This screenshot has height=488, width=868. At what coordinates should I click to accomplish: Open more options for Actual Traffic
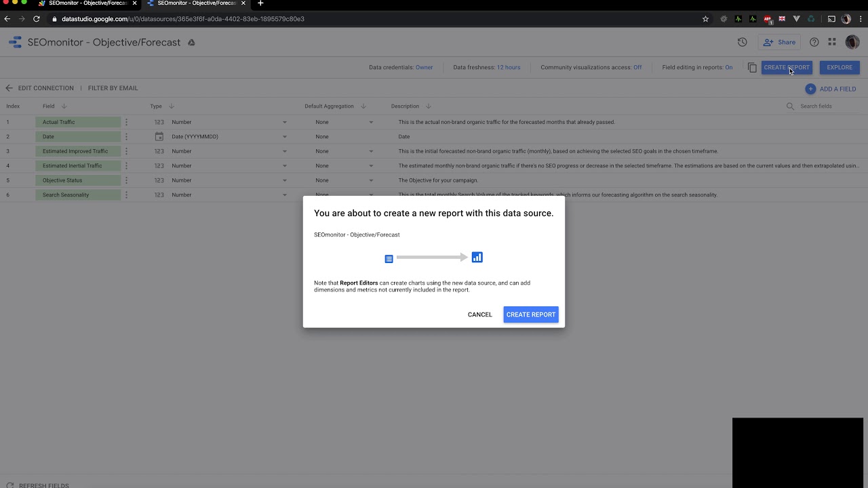point(126,122)
